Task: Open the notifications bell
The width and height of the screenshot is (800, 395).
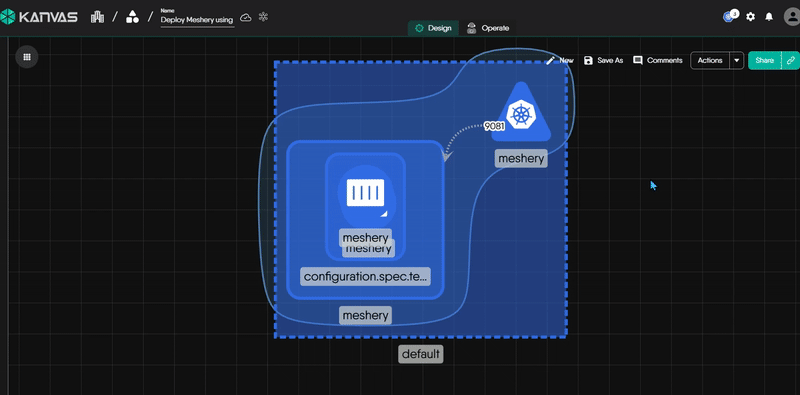Action: [769, 17]
